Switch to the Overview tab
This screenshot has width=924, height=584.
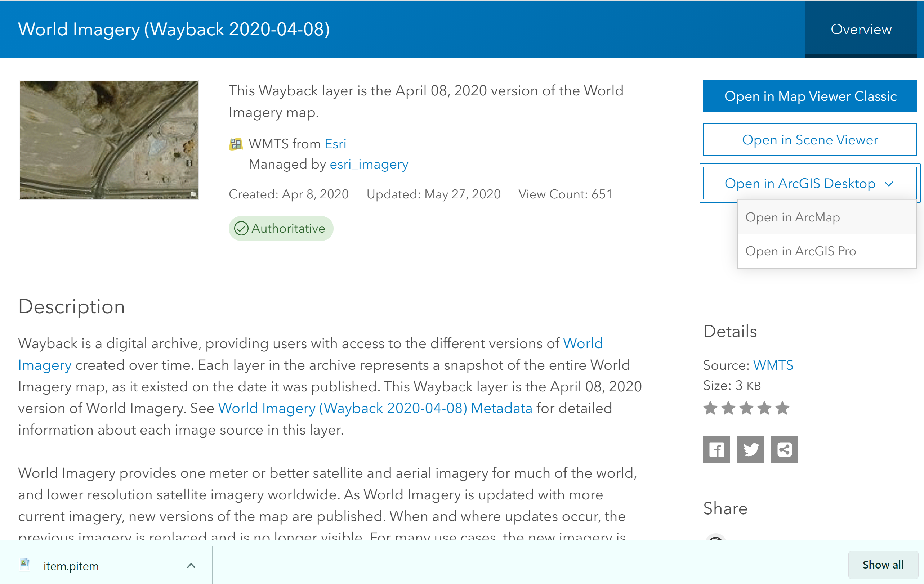pyautogui.click(x=861, y=30)
